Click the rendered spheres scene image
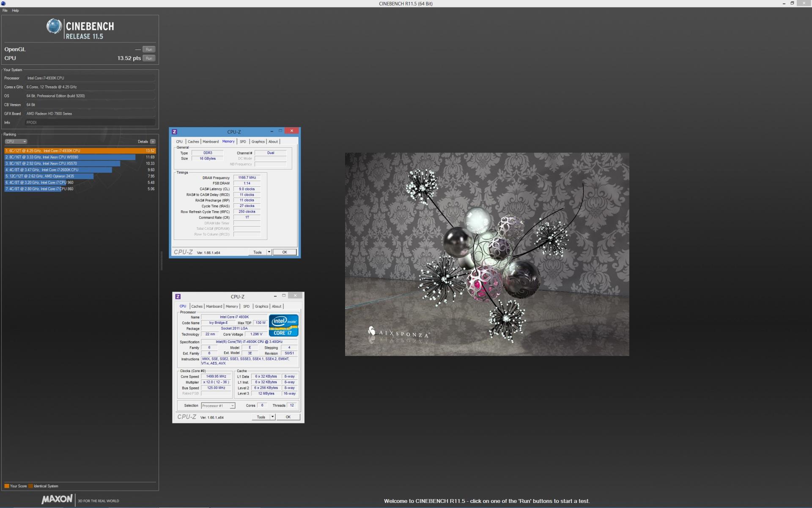 tap(487, 254)
